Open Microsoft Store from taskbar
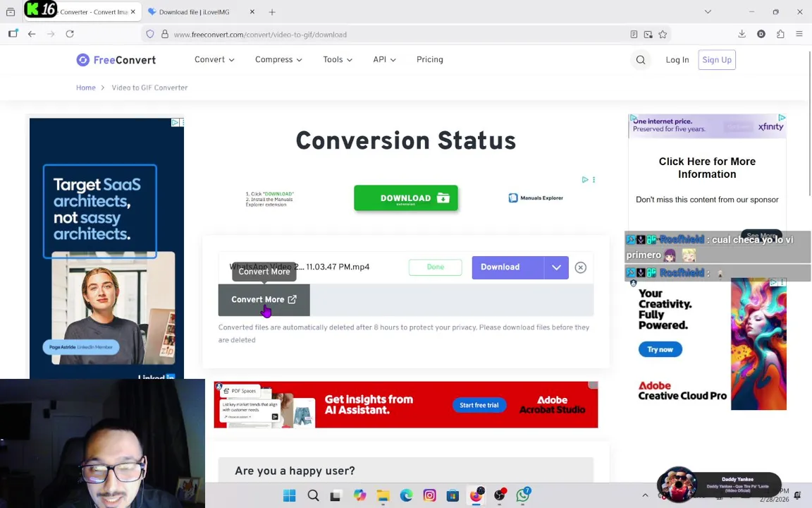The width and height of the screenshot is (812, 508). [x=453, y=495]
